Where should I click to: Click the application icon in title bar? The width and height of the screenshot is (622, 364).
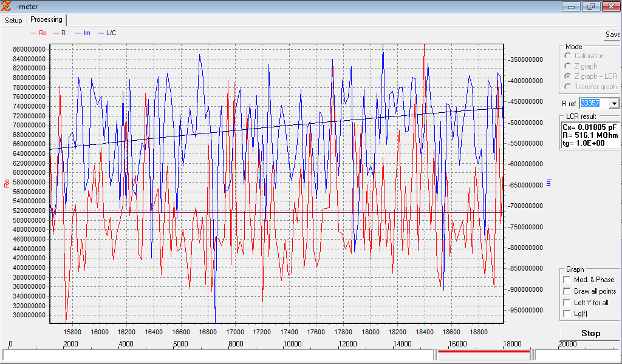click(6, 6)
